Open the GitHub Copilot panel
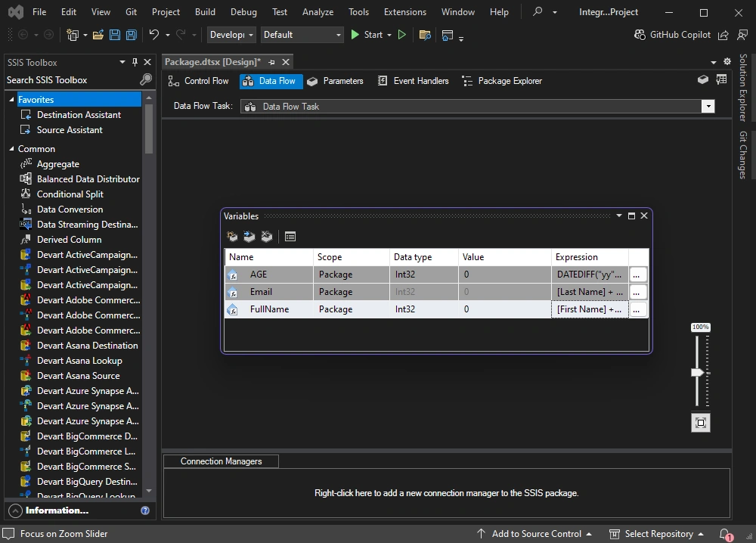 [672, 35]
